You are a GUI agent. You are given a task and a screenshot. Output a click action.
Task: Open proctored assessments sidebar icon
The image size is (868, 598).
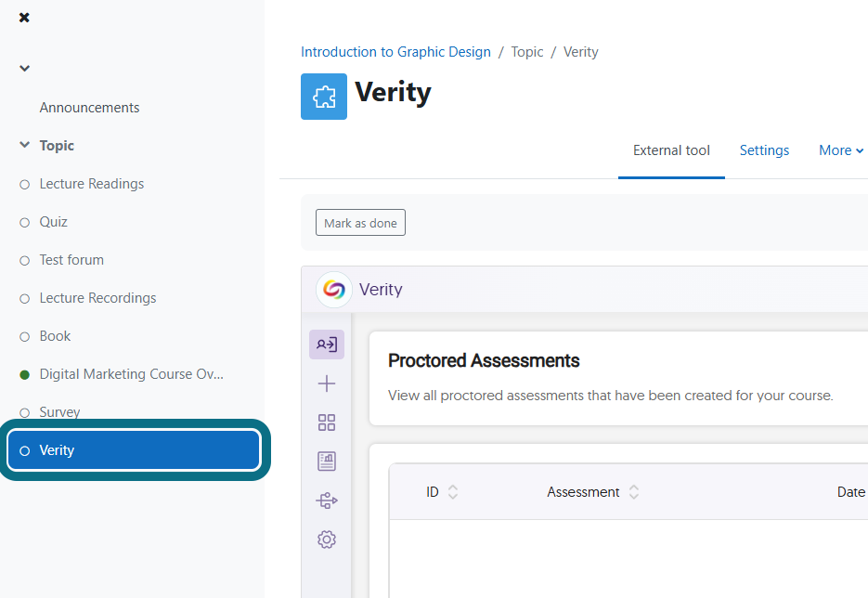327,344
